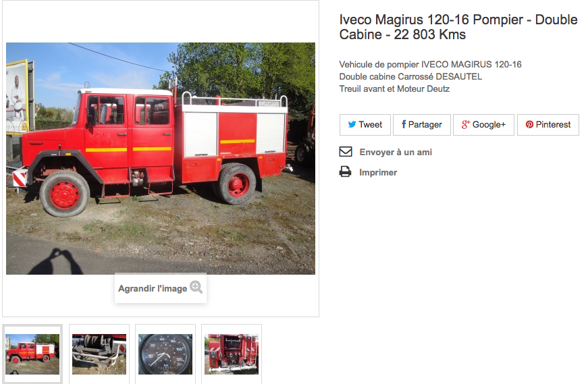
Task: Click the 'Iveco Magirus 120-16 Pompier' title
Action: (431, 20)
